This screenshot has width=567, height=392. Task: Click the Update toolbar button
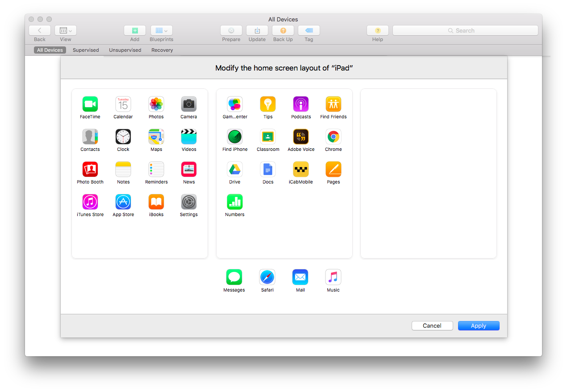(257, 30)
